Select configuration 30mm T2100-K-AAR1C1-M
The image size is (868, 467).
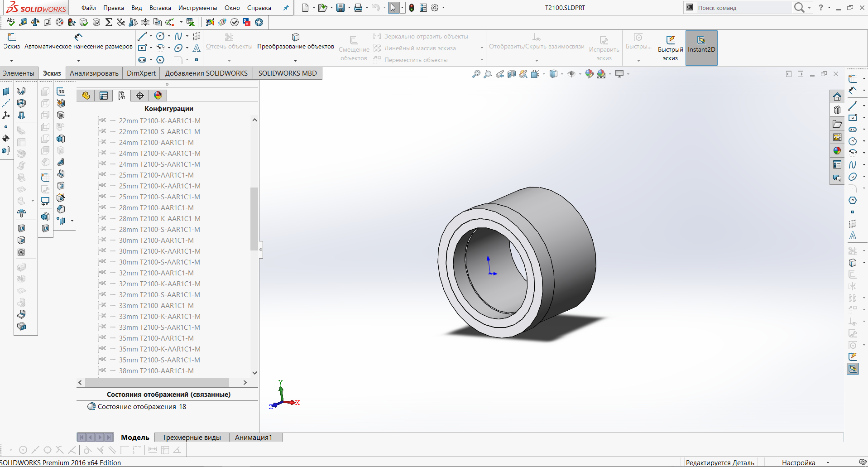click(159, 251)
